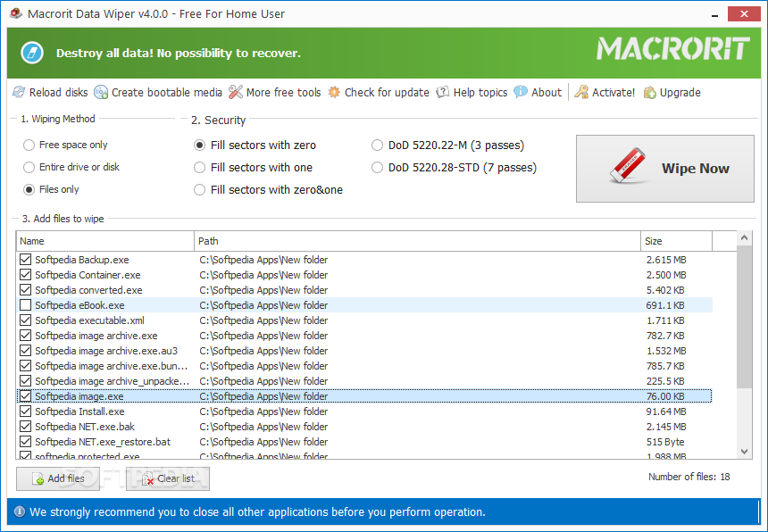768x532 pixels.
Task: Click the 91.64 MB size value
Action: click(666, 411)
